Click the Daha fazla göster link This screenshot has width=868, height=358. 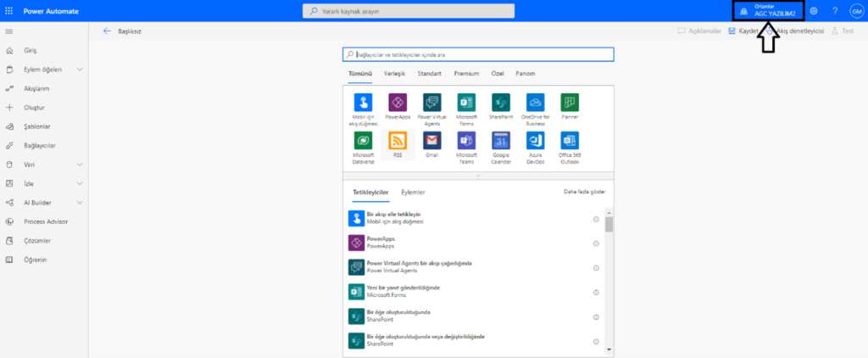585,192
